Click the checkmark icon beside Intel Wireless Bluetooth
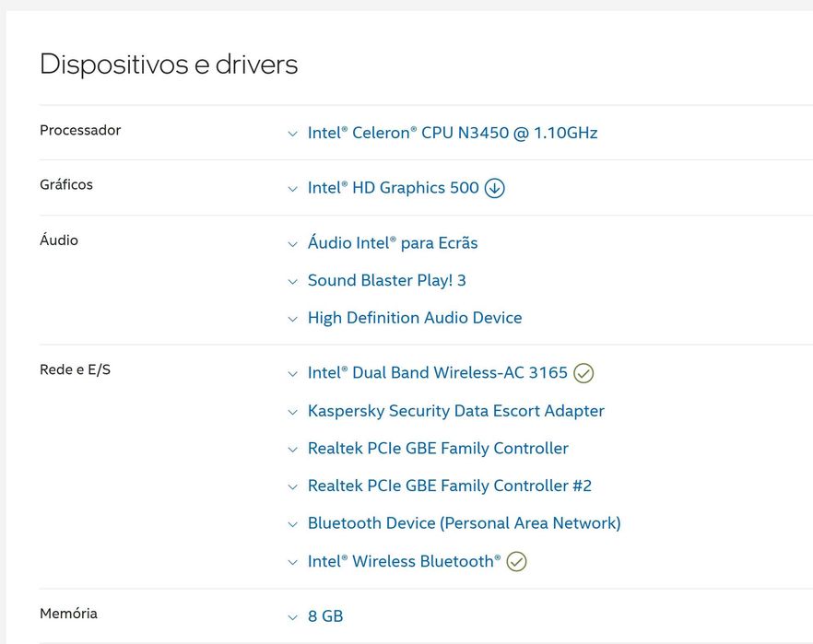Image resolution: width=813 pixels, height=644 pixels. (x=516, y=562)
